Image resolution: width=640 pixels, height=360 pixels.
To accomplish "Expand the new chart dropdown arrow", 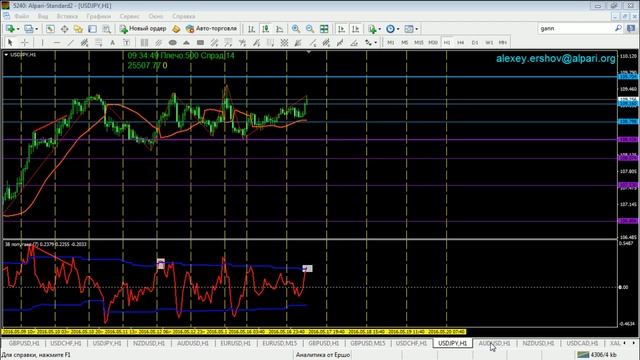I will point(18,29).
